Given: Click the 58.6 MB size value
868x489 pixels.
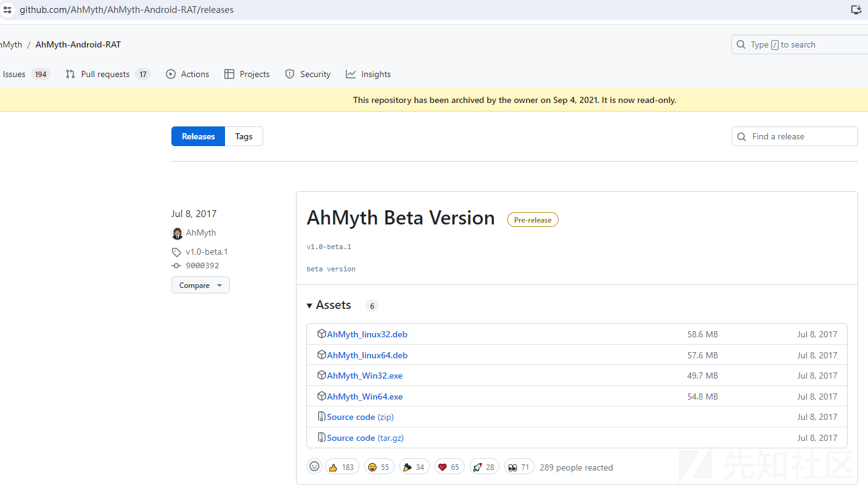Looking at the screenshot, I should point(703,334).
